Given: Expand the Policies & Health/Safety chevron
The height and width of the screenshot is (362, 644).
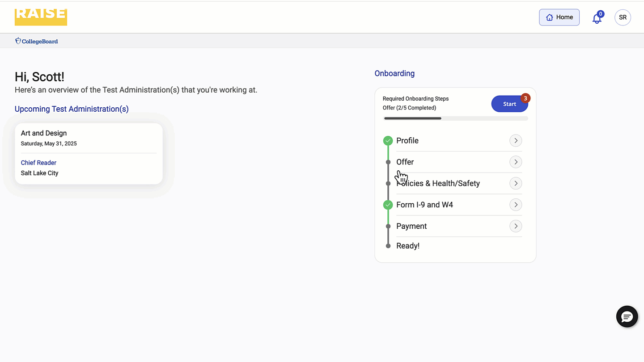Looking at the screenshot, I should tap(515, 184).
